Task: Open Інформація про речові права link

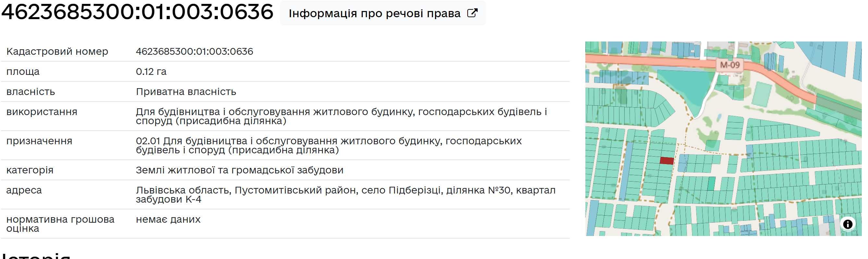Action: click(x=383, y=13)
